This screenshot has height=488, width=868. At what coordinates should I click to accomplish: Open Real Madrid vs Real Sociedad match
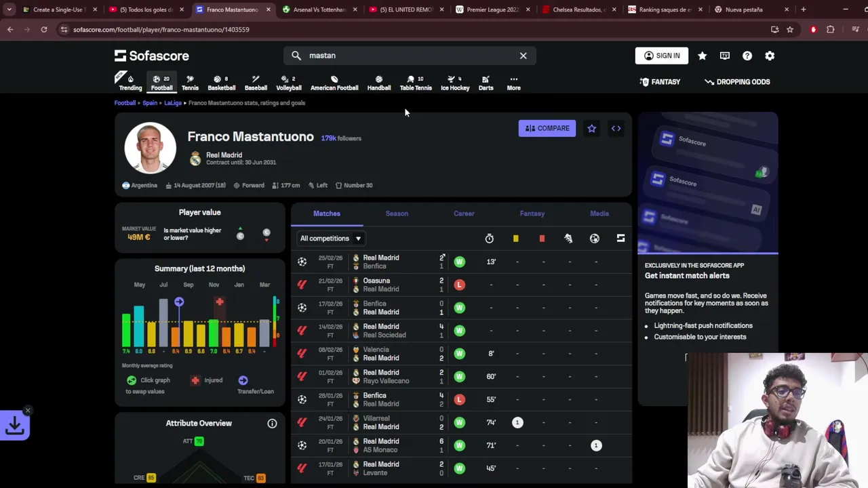click(462, 331)
